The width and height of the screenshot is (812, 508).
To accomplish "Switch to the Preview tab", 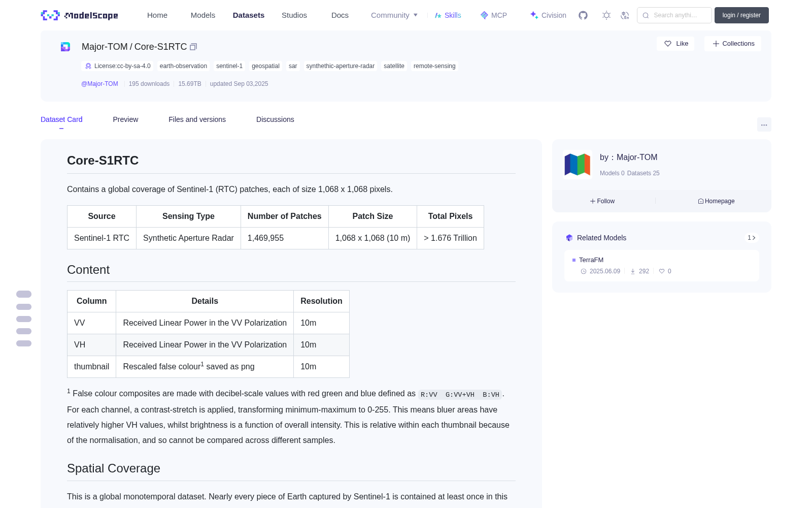I will tap(125, 119).
